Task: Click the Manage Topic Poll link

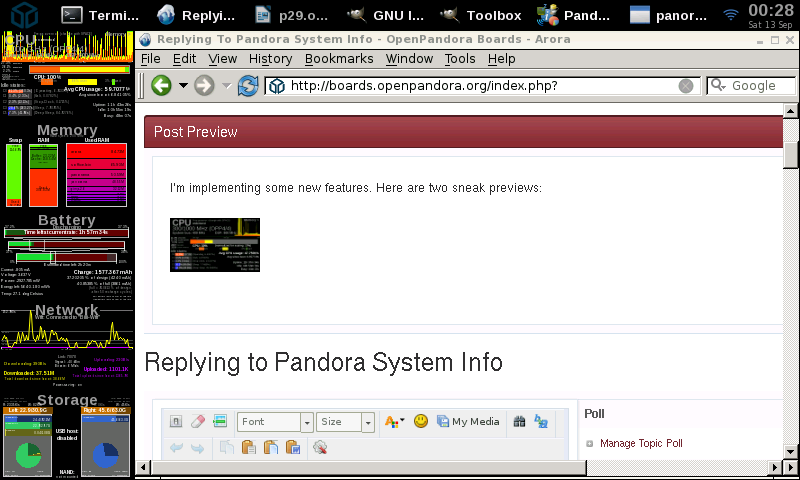Action: coord(641,443)
